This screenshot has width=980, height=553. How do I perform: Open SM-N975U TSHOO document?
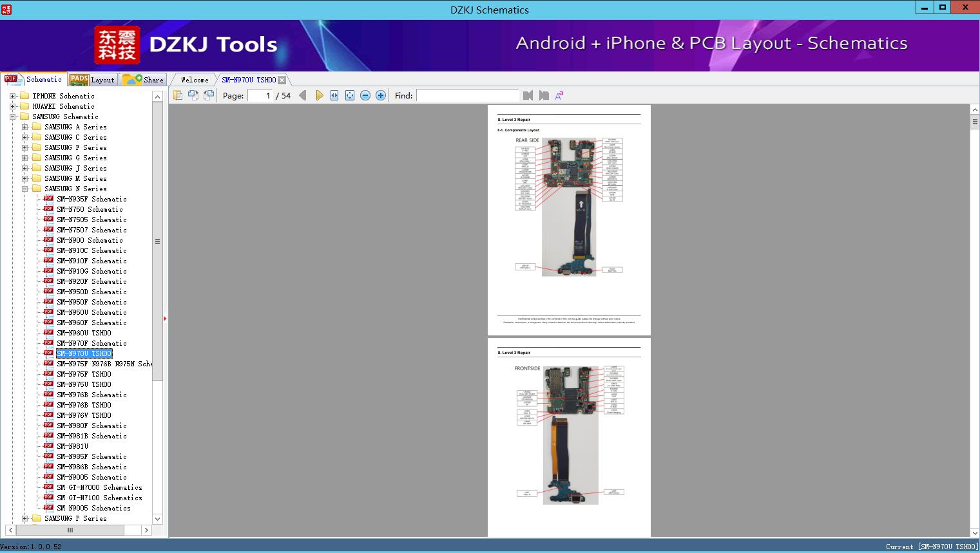[84, 384]
